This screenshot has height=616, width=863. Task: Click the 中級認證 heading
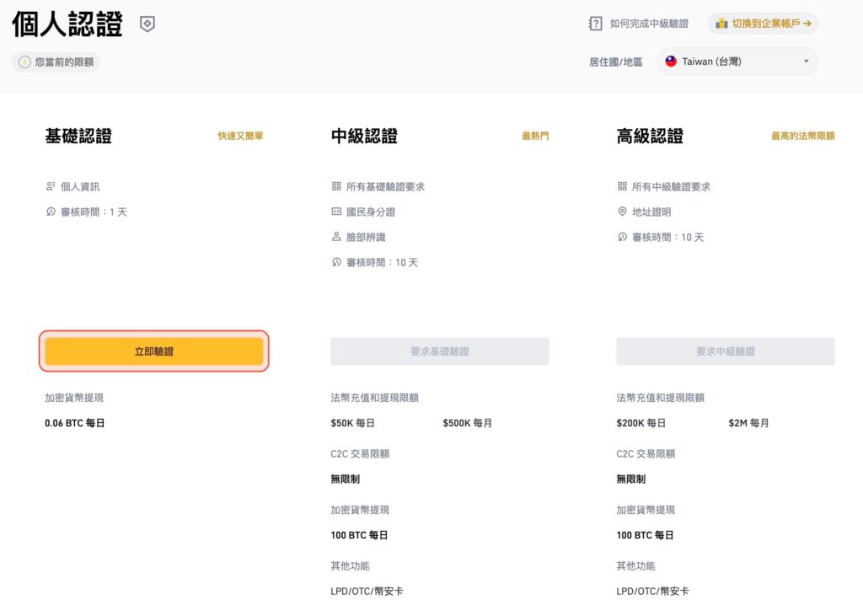[x=364, y=136]
